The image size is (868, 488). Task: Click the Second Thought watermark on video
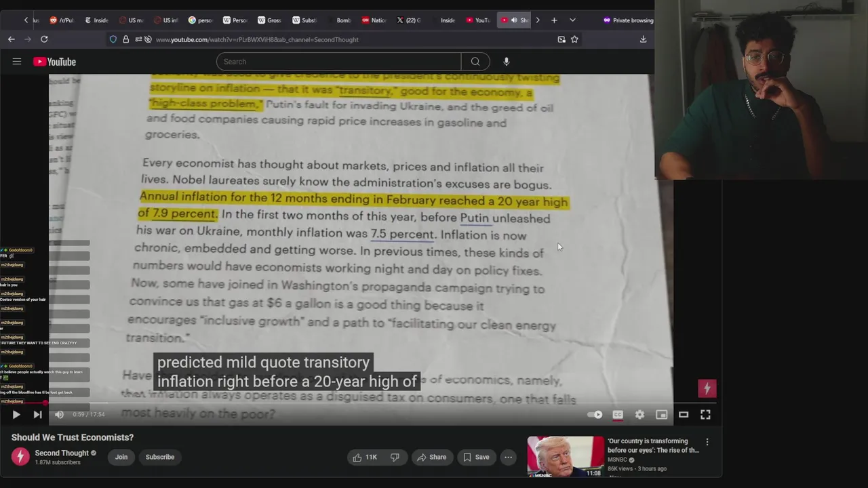707,388
